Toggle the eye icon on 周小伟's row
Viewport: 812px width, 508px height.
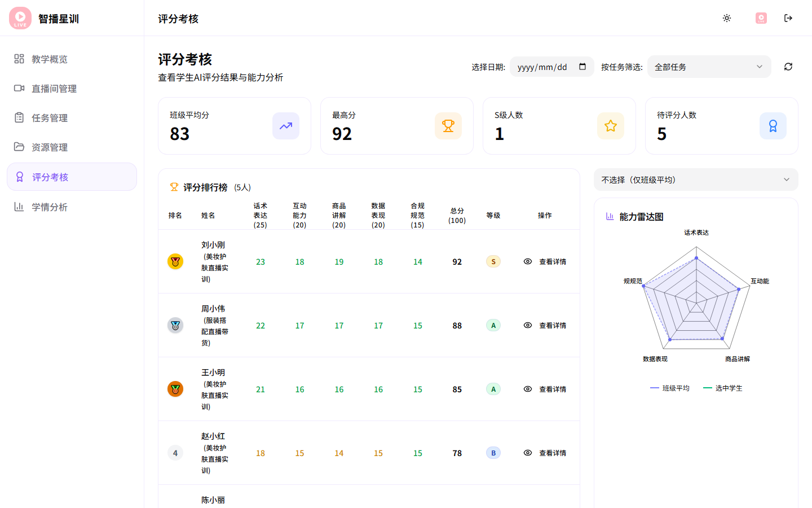coord(528,325)
